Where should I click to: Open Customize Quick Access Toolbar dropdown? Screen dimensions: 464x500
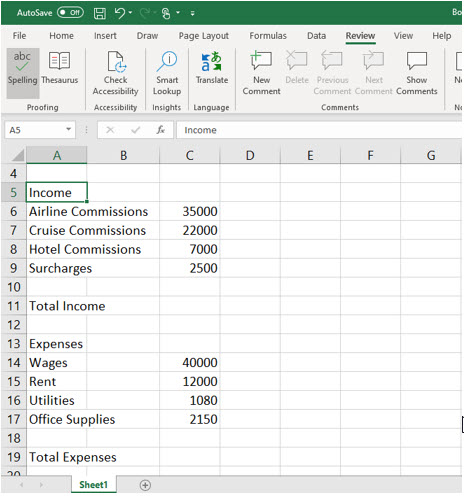[192, 13]
